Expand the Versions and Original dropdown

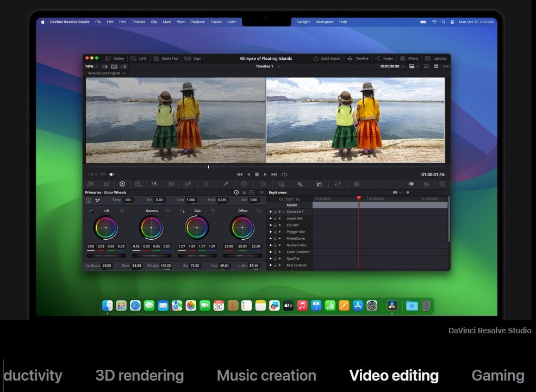point(107,73)
